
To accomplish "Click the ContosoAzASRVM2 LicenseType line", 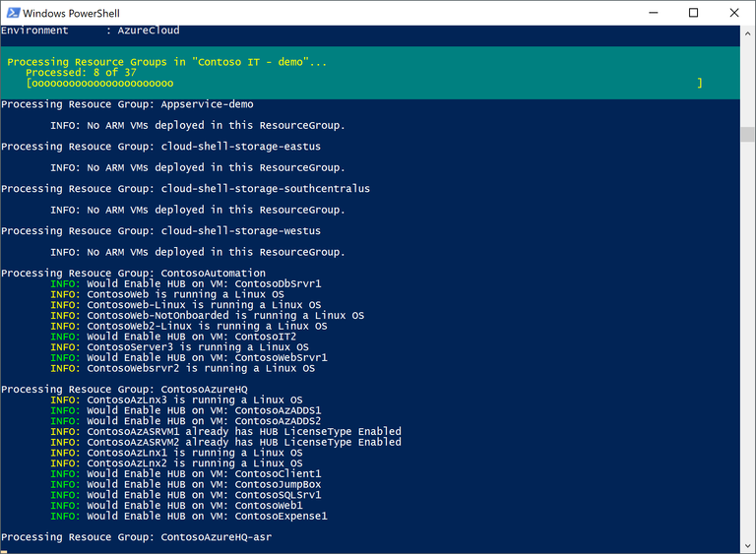I will 225,442.
